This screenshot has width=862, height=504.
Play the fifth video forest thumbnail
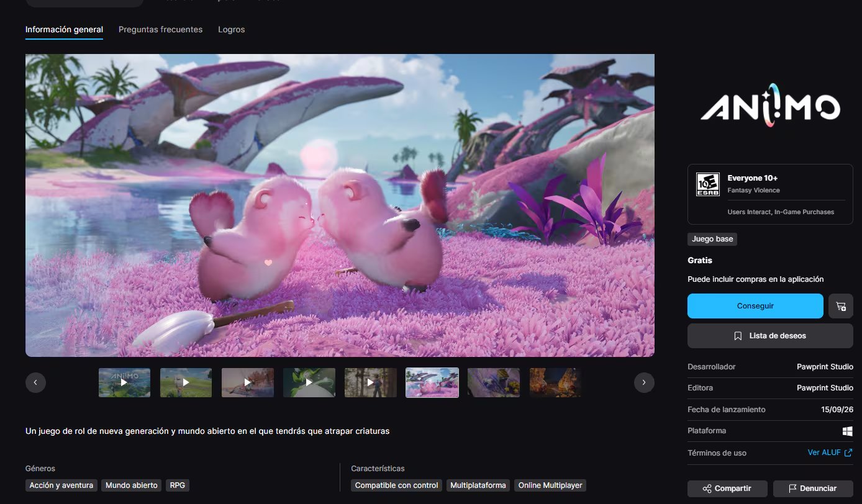pos(371,382)
